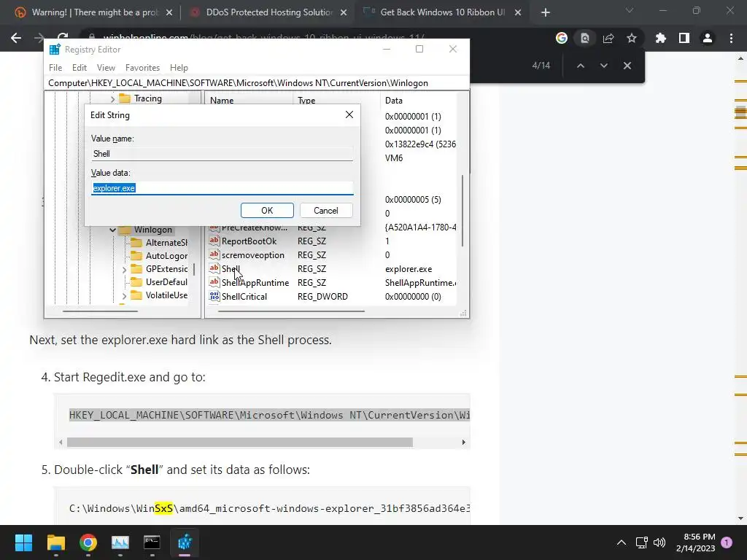This screenshot has height=560, width=747.
Task: Open Registry Editor View menu
Action: [106, 68]
